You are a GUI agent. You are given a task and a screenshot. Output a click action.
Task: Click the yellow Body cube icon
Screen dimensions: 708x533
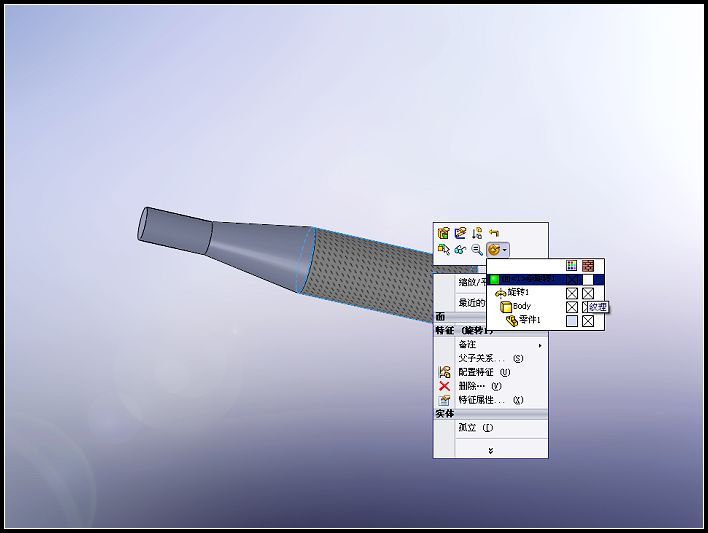pos(506,307)
